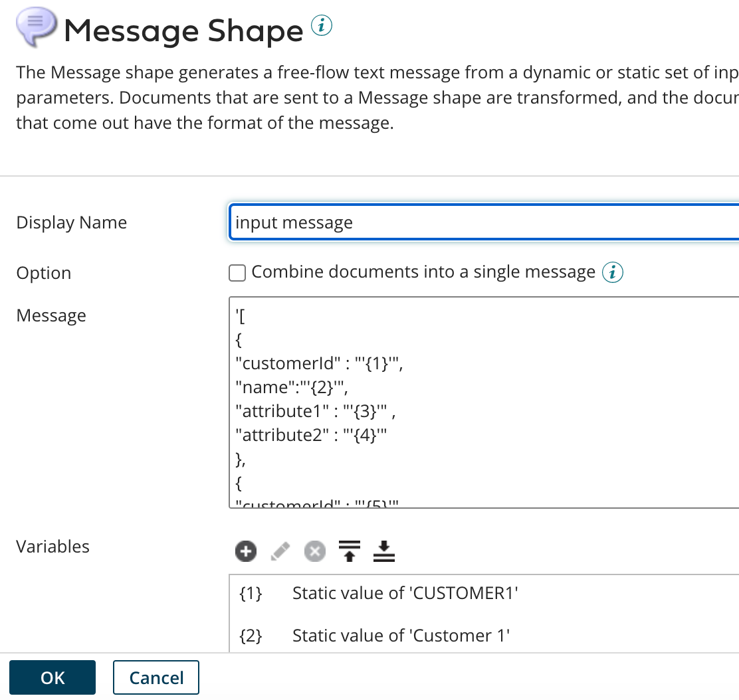Click info icon next to Combine documents option
739x700 pixels.
coord(612,272)
